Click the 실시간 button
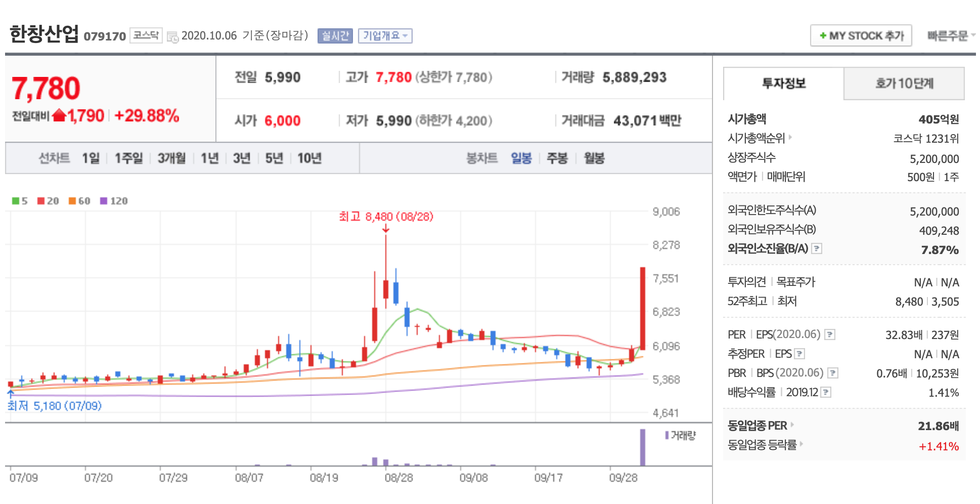This screenshot has height=504, width=980. (335, 36)
